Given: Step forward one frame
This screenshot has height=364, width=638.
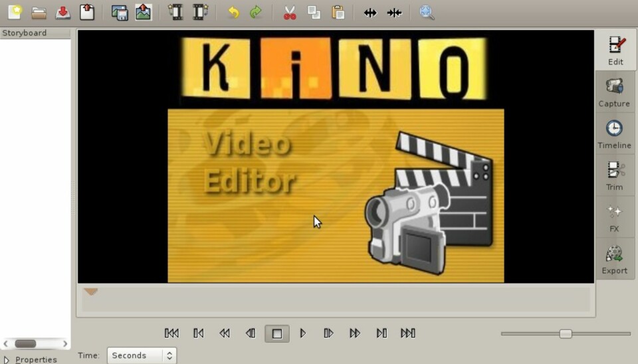Looking at the screenshot, I should pos(329,333).
